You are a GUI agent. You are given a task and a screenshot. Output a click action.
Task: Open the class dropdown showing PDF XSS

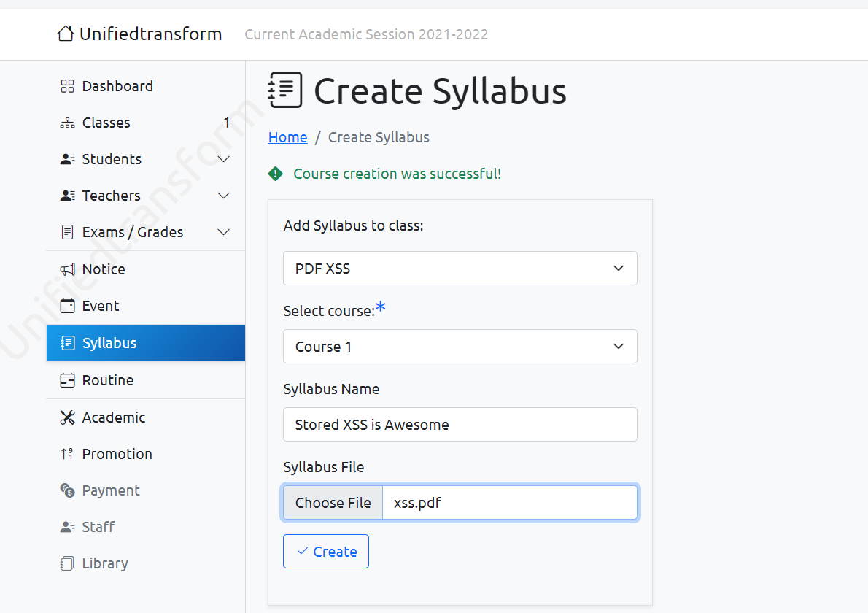click(460, 269)
